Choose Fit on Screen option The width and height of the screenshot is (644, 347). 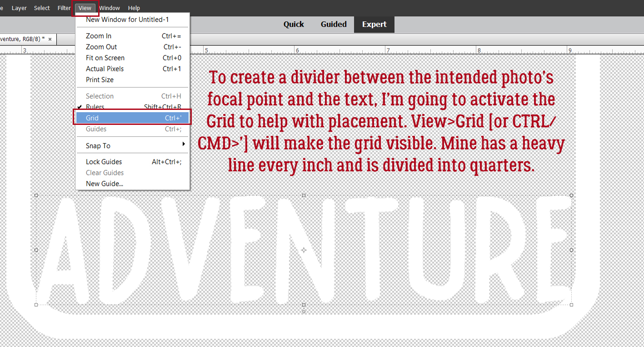tap(133, 58)
